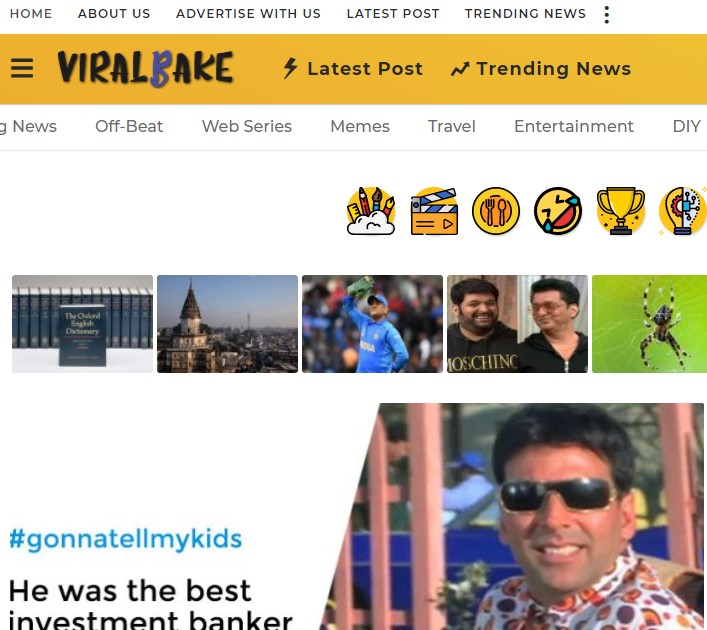Open the spider on green thumbnail
The height and width of the screenshot is (630, 707).
pyautogui.click(x=649, y=324)
